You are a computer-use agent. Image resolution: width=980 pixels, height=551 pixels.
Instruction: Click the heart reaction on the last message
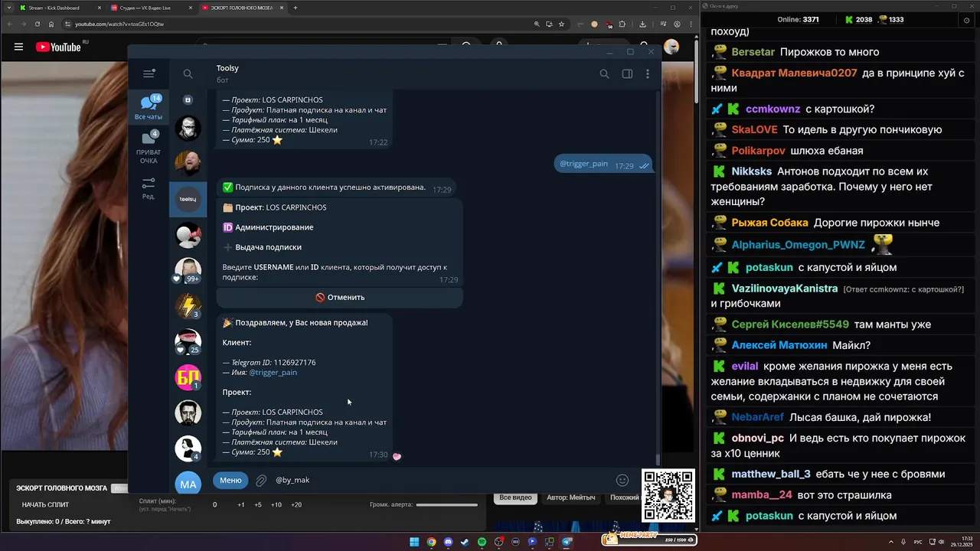[397, 456]
